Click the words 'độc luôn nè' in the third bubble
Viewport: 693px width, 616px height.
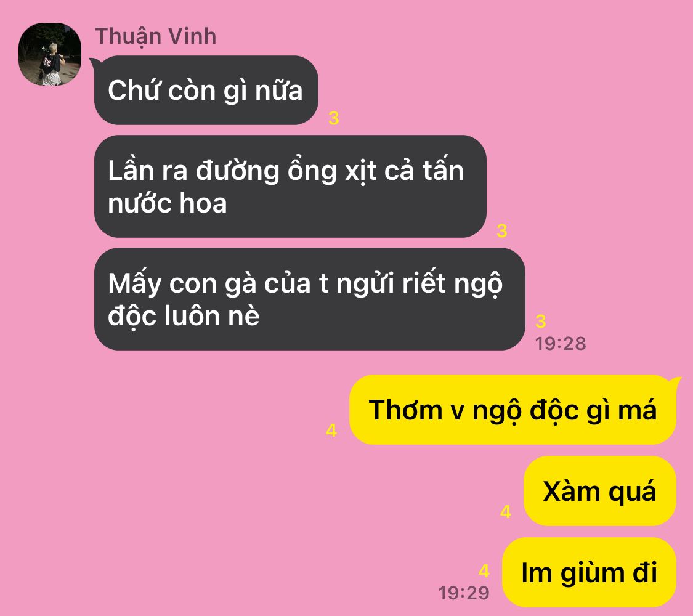click(x=184, y=317)
